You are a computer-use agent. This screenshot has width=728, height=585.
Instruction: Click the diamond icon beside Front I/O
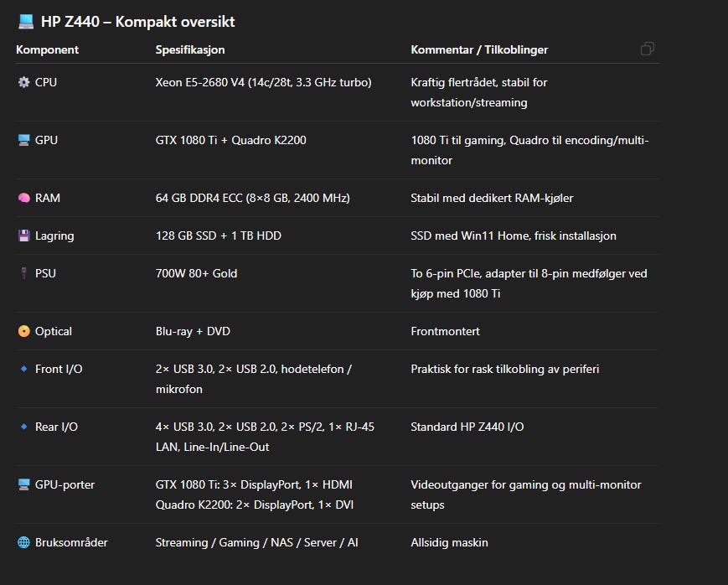coord(23,370)
